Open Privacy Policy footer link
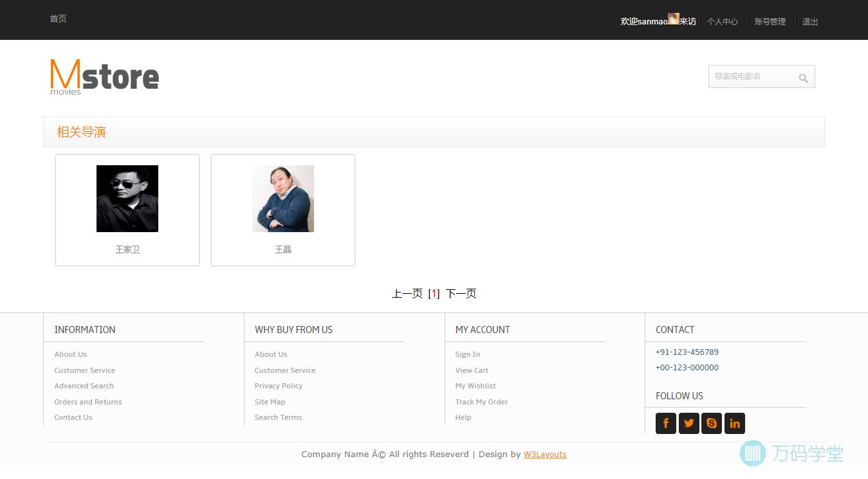This screenshot has height=479, width=868. [x=279, y=386]
